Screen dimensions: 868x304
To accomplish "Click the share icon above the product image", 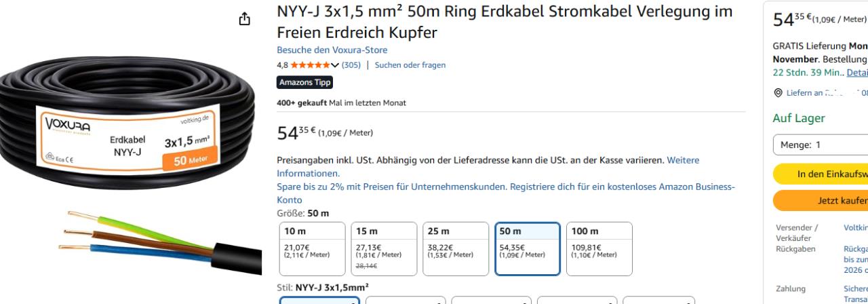I will pos(245,20).
